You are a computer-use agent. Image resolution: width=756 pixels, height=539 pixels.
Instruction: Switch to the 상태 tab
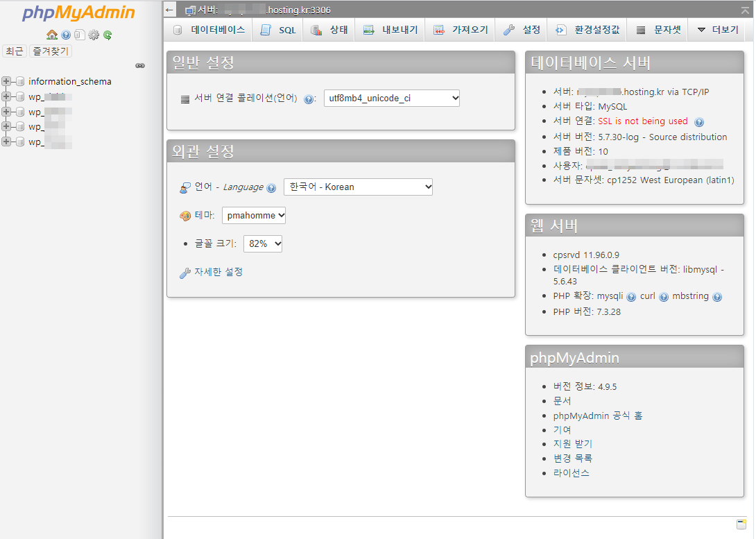(329, 30)
